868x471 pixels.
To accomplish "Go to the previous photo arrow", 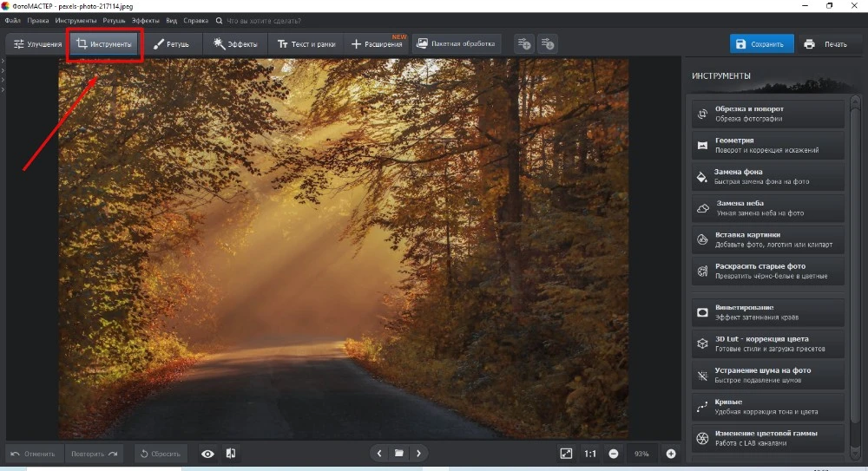I will pyautogui.click(x=379, y=453).
